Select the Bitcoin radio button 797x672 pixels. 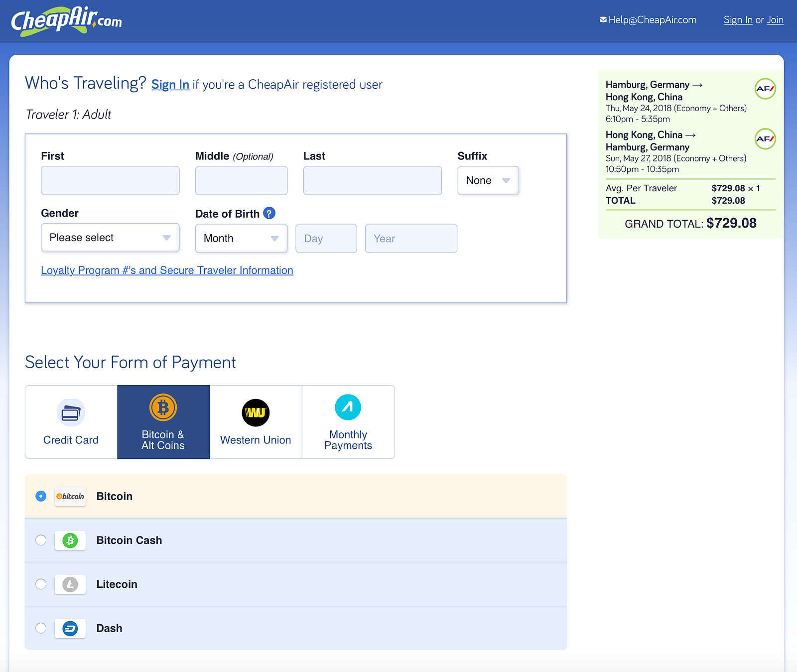click(x=41, y=496)
